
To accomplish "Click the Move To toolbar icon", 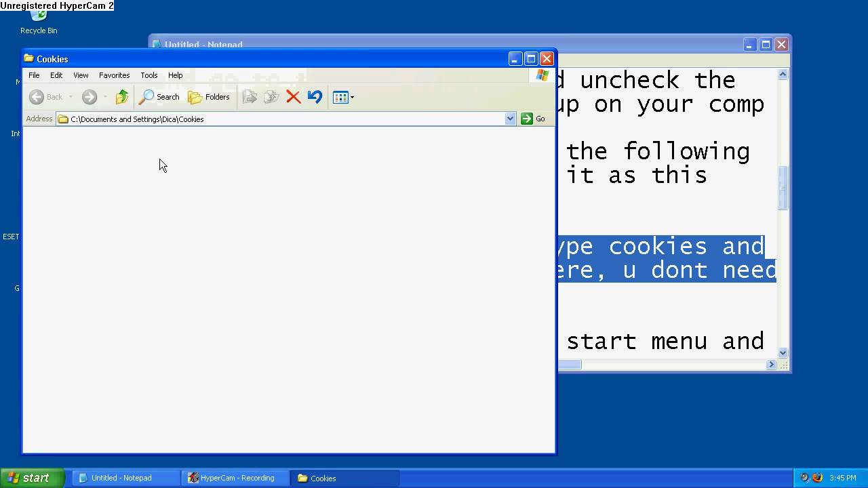I will pyautogui.click(x=250, y=97).
